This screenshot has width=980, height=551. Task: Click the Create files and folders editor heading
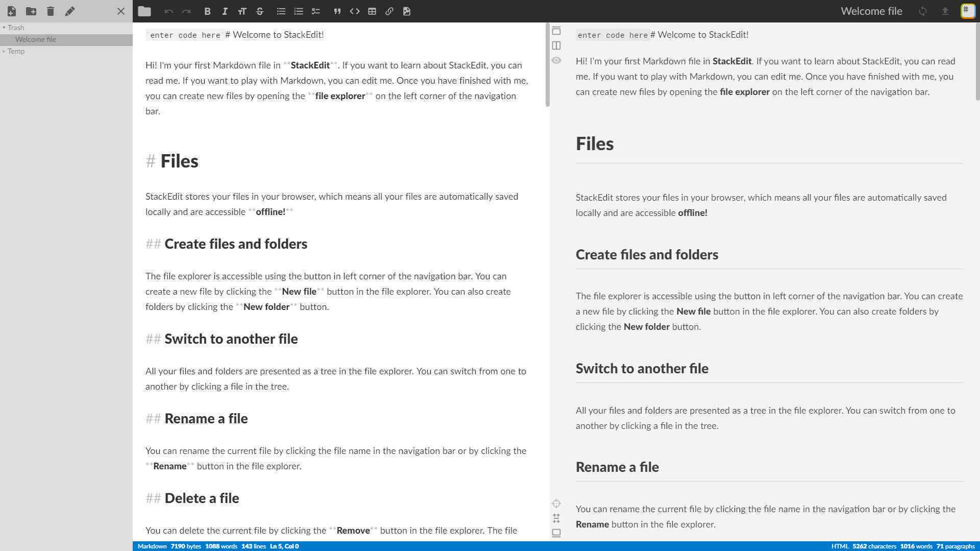[236, 244]
